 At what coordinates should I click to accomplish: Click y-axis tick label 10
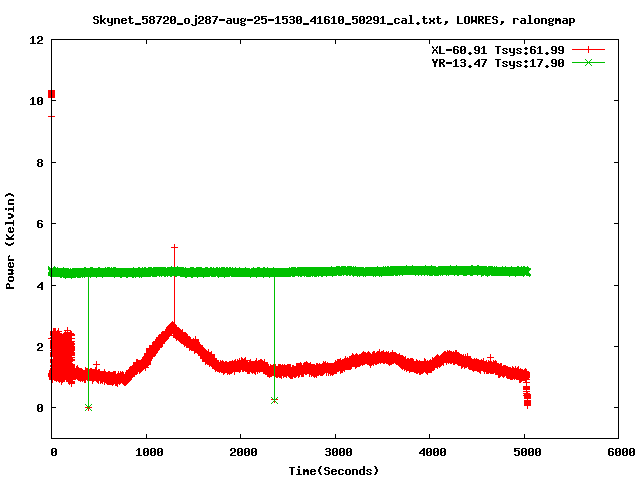coord(36,101)
